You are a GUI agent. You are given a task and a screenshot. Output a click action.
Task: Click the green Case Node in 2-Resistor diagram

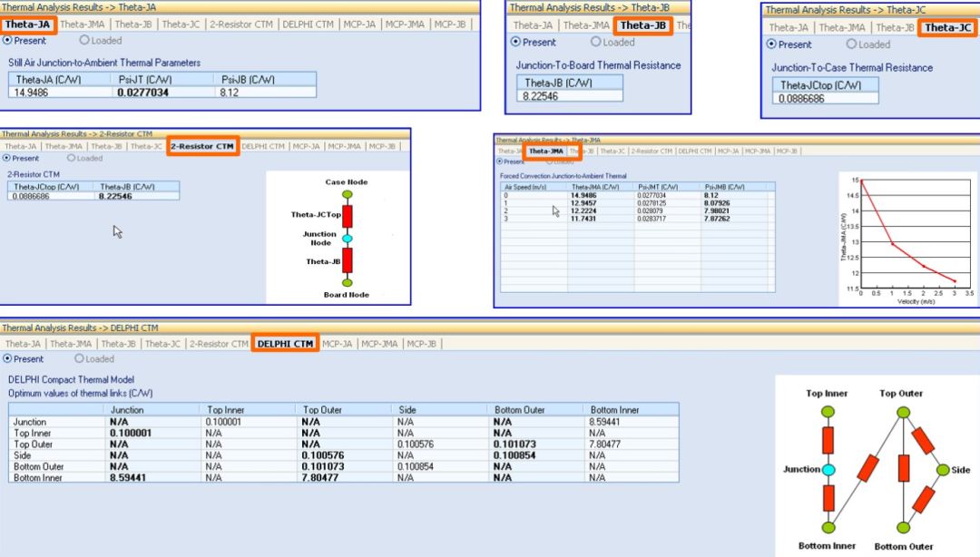[x=347, y=194]
